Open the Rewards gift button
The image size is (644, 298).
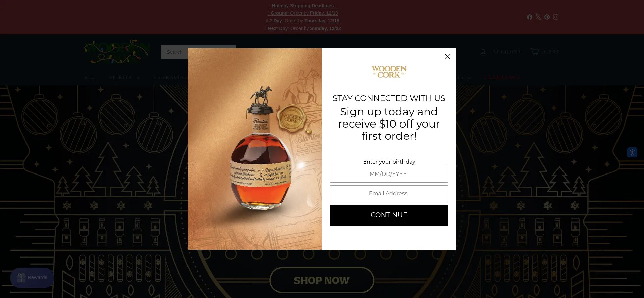coord(32,278)
